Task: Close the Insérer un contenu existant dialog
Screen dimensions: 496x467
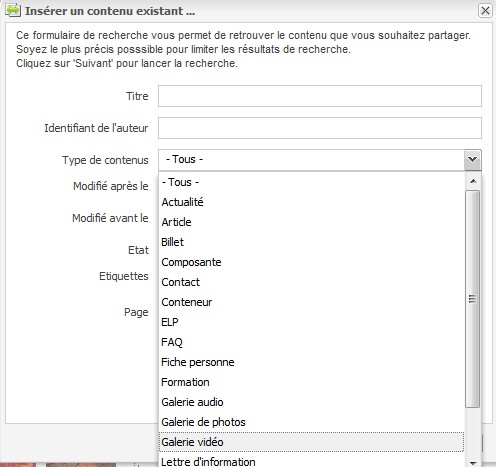Action: tap(485, 10)
